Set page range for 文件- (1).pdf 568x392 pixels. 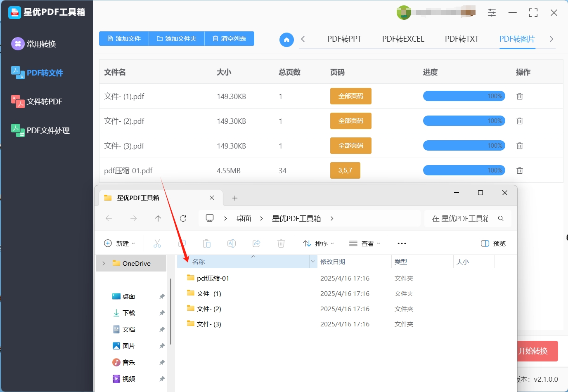[351, 96]
